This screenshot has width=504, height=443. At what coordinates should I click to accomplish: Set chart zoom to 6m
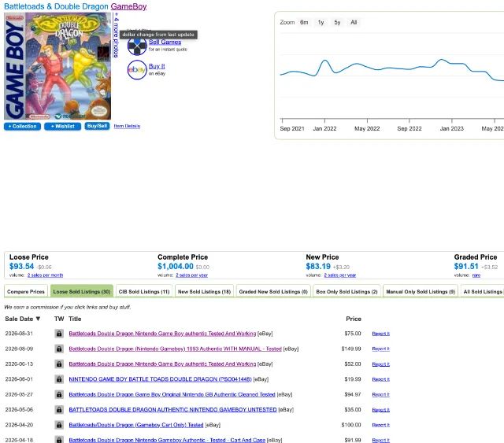[x=304, y=22]
